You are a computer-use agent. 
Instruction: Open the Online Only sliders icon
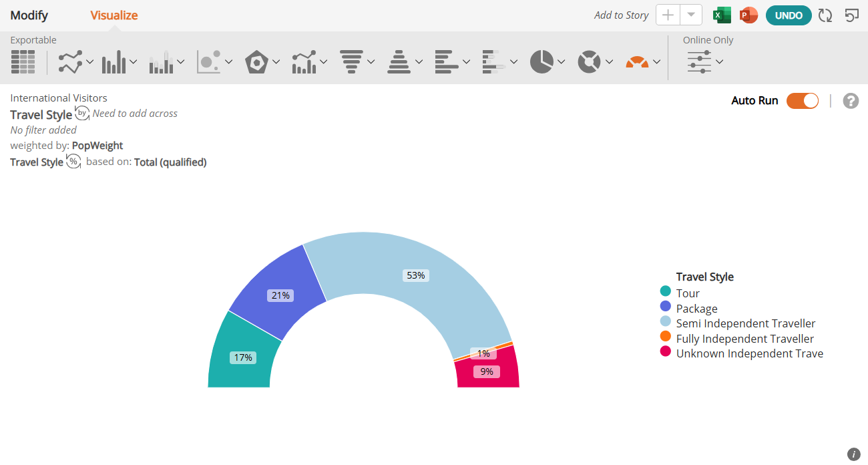click(699, 62)
